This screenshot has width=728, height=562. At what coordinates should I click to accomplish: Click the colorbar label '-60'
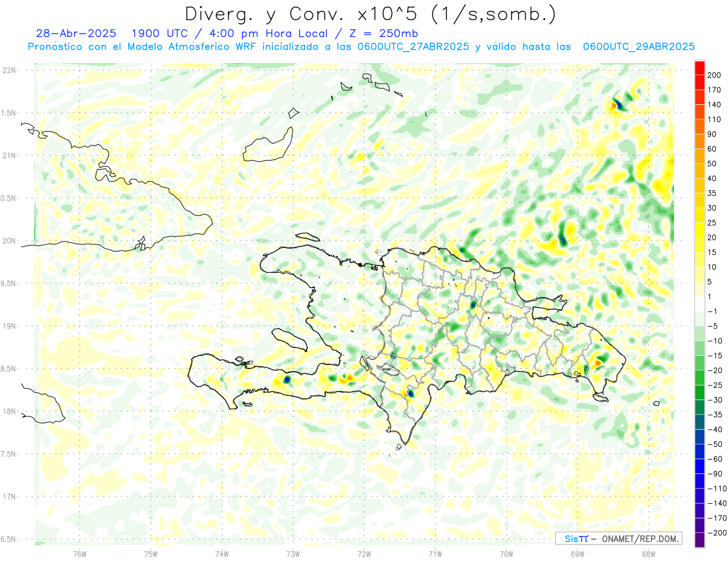[x=715, y=460]
